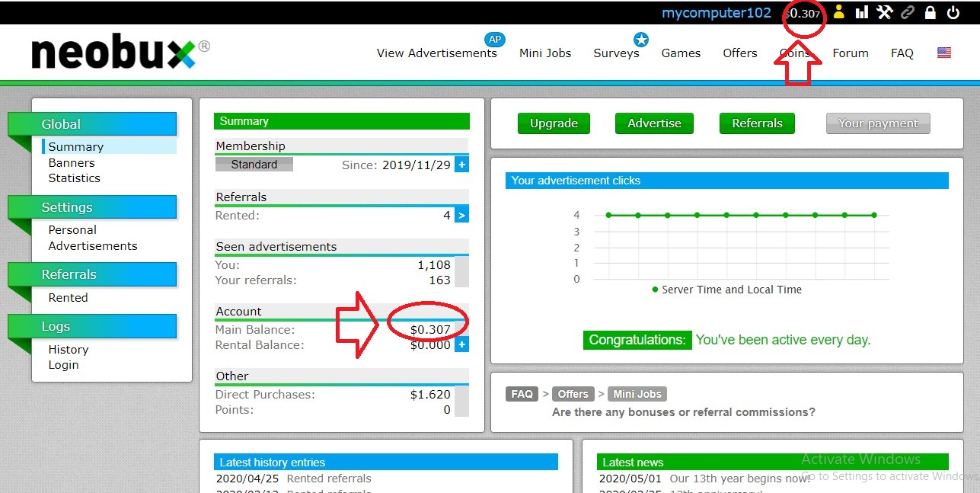980x493 pixels.
Task: Open Personal settings in sidebar
Action: [72, 230]
